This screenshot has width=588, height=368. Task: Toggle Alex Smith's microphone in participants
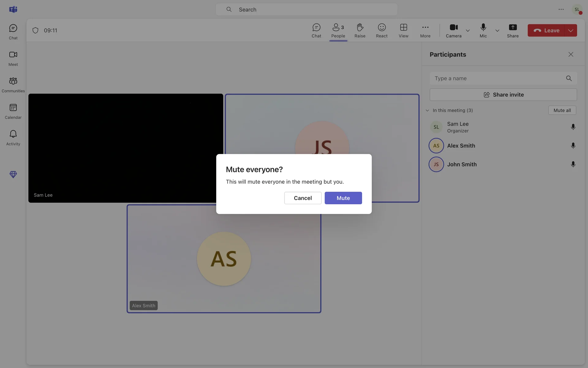click(573, 146)
